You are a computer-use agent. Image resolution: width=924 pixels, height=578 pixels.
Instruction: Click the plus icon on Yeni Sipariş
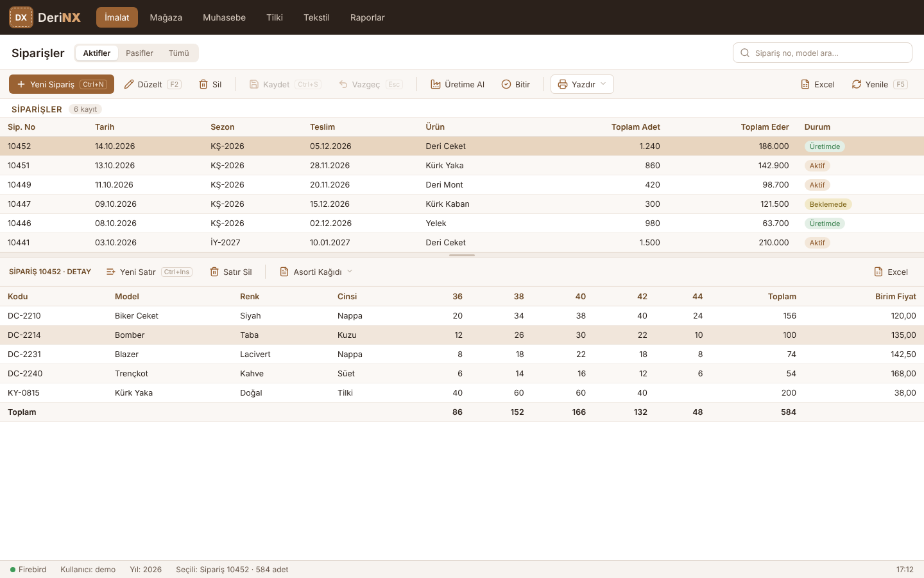[x=21, y=84]
